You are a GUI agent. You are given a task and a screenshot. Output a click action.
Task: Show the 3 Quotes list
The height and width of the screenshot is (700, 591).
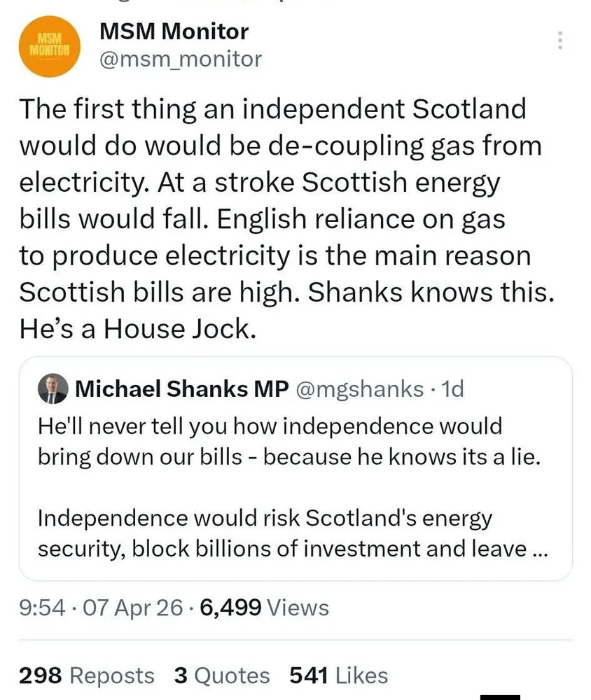pyautogui.click(x=221, y=675)
